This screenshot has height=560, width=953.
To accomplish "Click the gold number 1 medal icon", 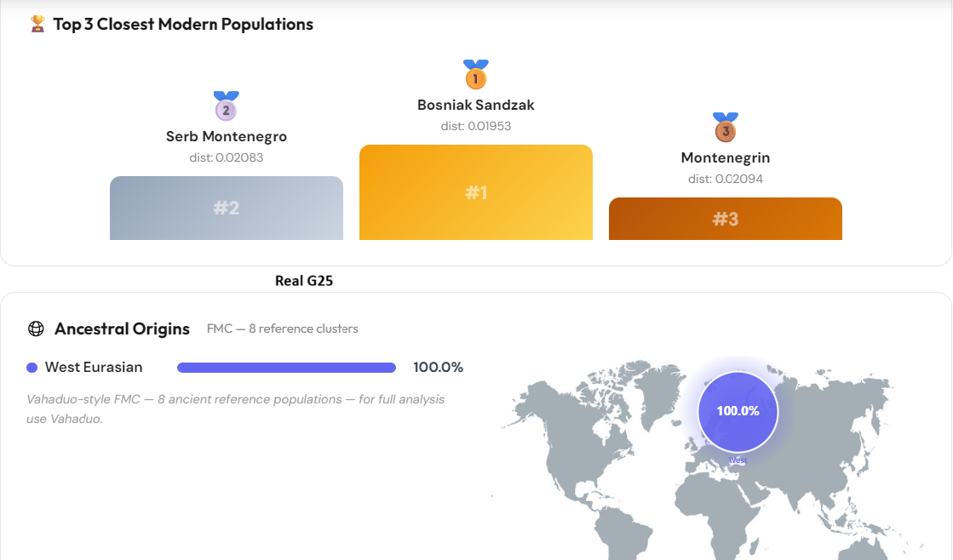I will (x=476, y=74).
